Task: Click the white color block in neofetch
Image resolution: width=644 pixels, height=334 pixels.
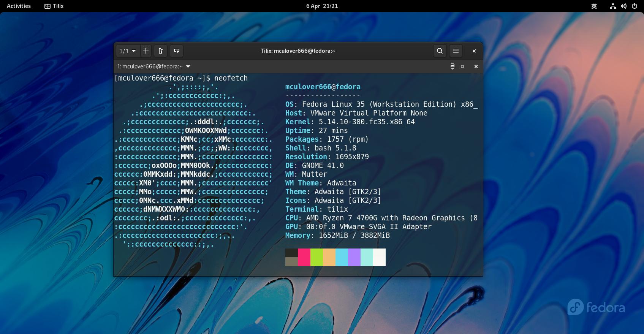Action: (x=379, y=257)
